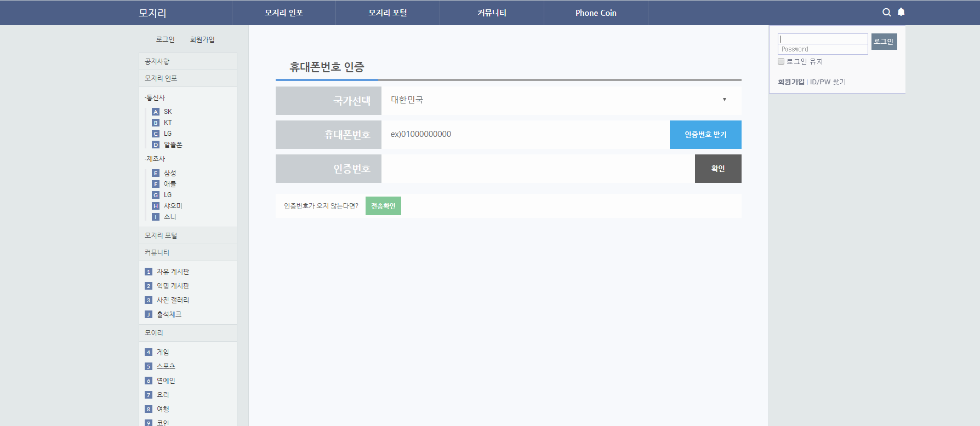Click the 인증번호 받기 button

click(x=705, y=135)
